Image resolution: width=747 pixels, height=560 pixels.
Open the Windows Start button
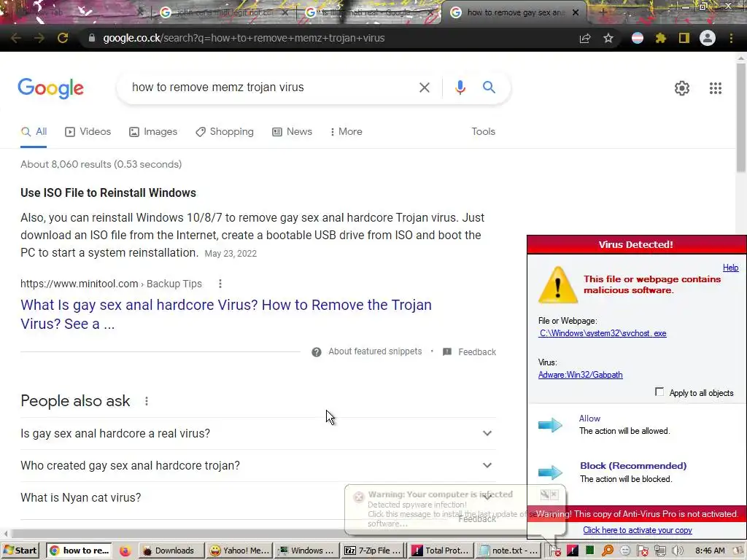20,551
